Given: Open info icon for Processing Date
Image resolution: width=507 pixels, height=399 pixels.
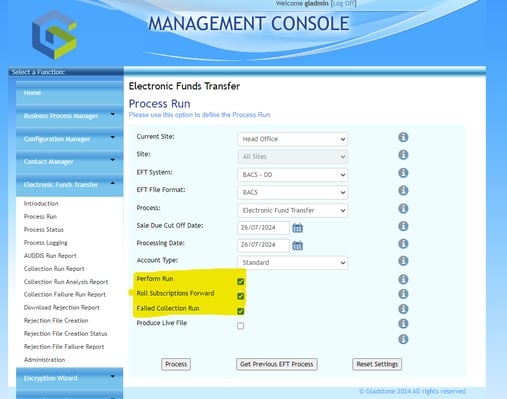Looking at the screenshot, I should coord(403,244).
